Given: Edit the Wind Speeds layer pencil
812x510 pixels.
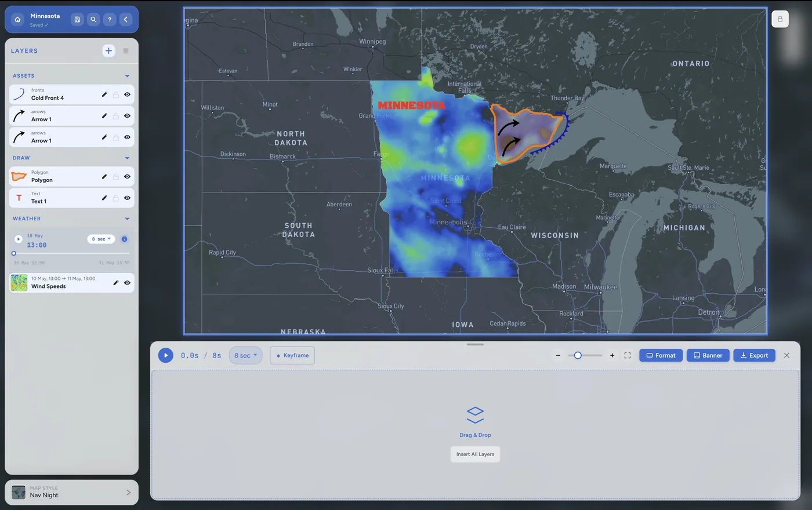Looking at the screenshot, I should [116, 283].
